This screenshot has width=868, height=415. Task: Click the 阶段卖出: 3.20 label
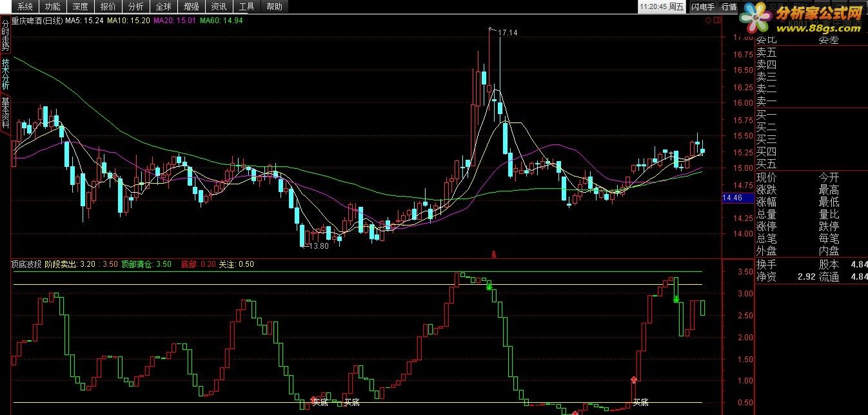(x=70, y=264)
